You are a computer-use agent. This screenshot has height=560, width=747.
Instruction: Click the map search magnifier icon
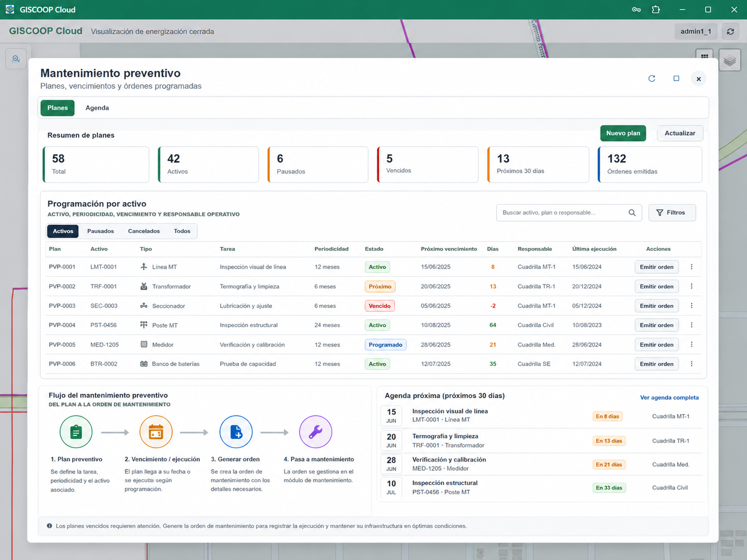tap(16, 59)
